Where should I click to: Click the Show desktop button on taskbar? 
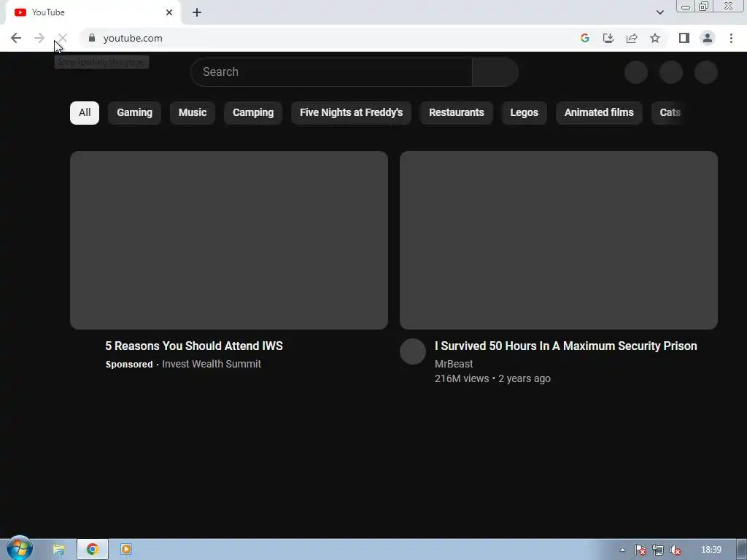tap(742, 550)
